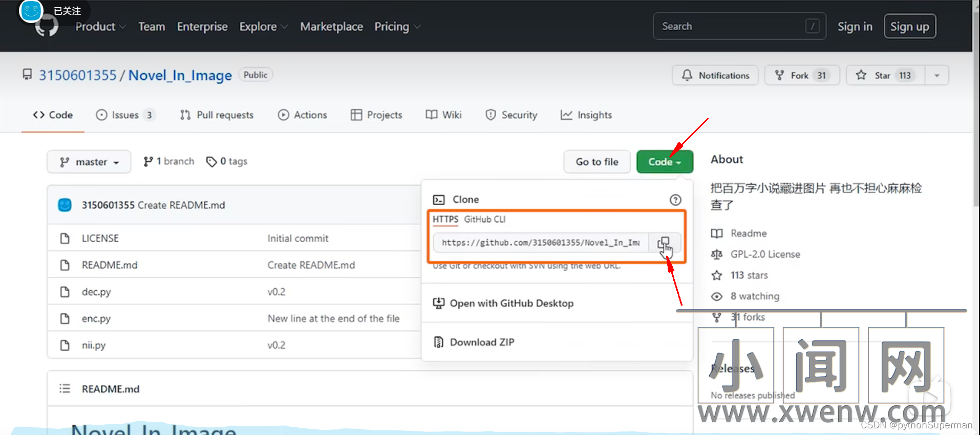The height and width of the screenshot is (435, 980).
Task: Click the clone URL text field
Action: pyautogui.click(x=541, y=243)
